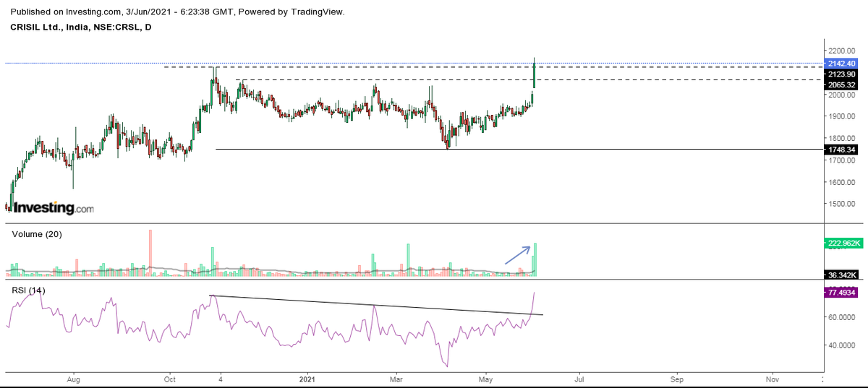Click the 60.0000 RSI axis tick
868x388 pixels.
tap(842, 317)
